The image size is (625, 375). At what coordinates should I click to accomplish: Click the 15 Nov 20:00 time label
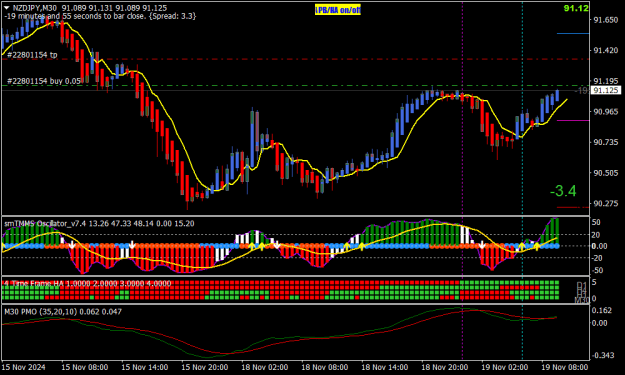click(205, 367)
